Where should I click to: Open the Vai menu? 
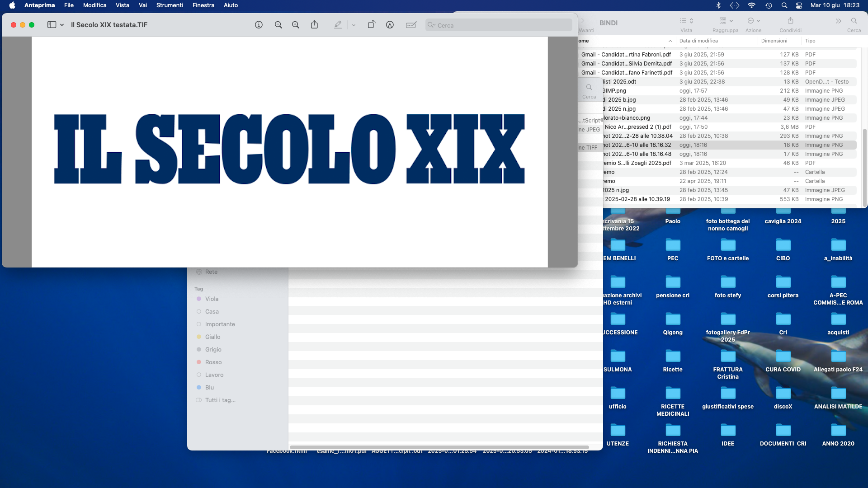pyautogui.click(x=143, y=5)
